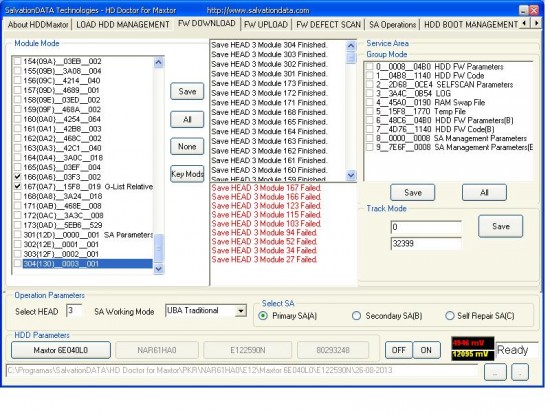Open the LOAD HDD MANAGEMENT tab

click(123, 25)
